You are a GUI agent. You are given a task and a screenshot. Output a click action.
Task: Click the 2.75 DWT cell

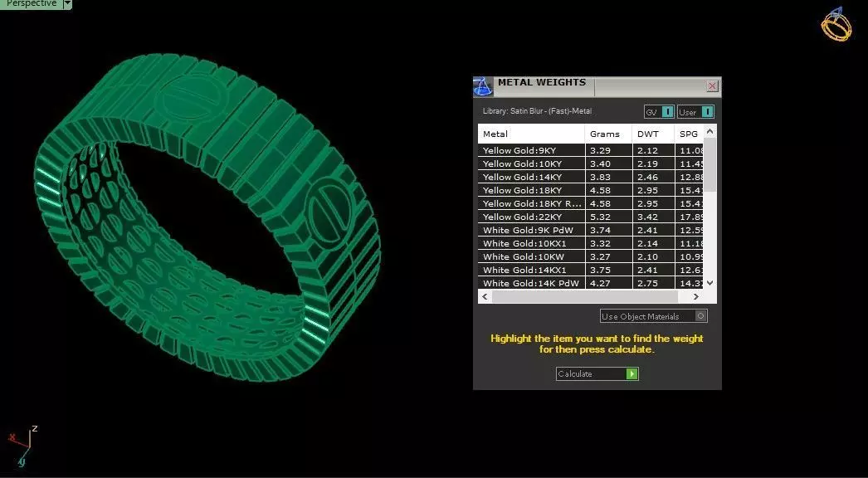(654, 283)
